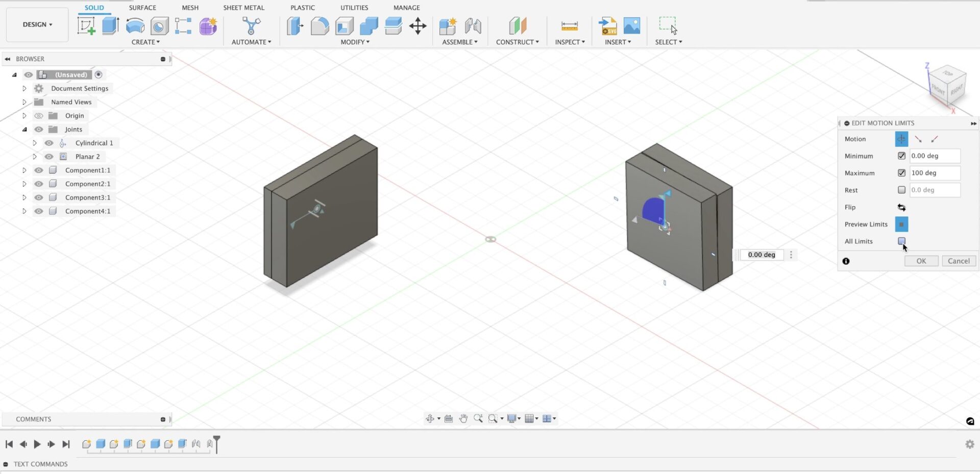
Task: Switch to the SHEET METAL tab
Action: click(x=243, y=8)
